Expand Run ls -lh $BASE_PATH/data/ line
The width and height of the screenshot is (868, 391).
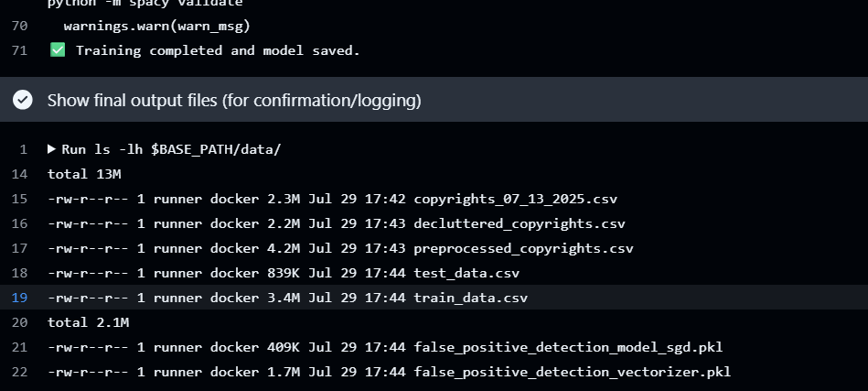[x=165, y=149]
